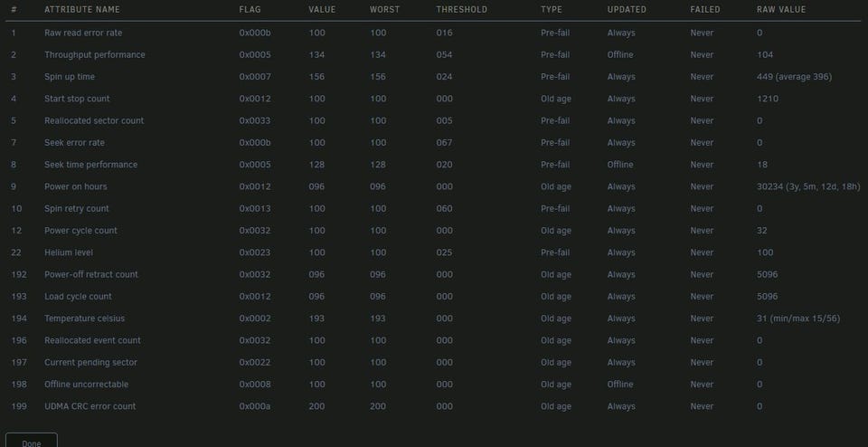Select the Current pending sector row
The image size is (868, 447).
tap(433, 362)
